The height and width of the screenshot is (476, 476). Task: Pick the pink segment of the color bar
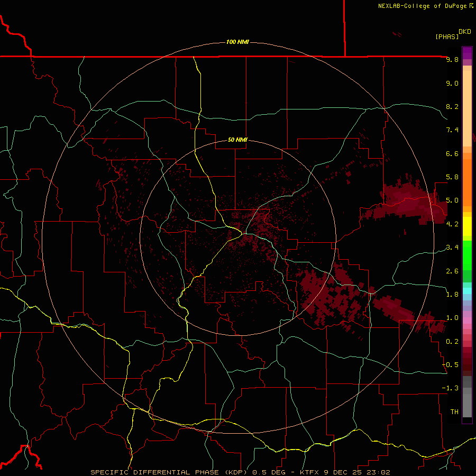click(467, 321)
